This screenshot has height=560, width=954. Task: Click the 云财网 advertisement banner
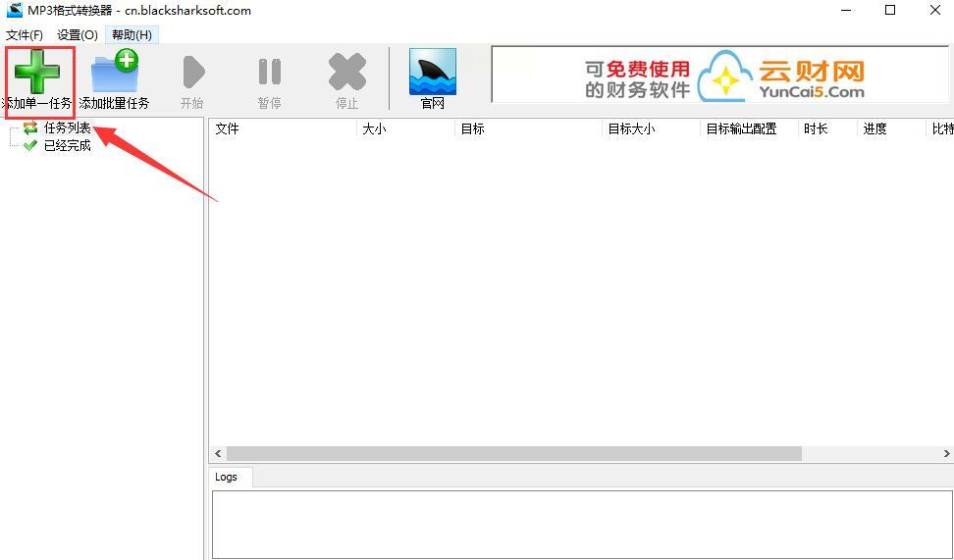point(719,75)
